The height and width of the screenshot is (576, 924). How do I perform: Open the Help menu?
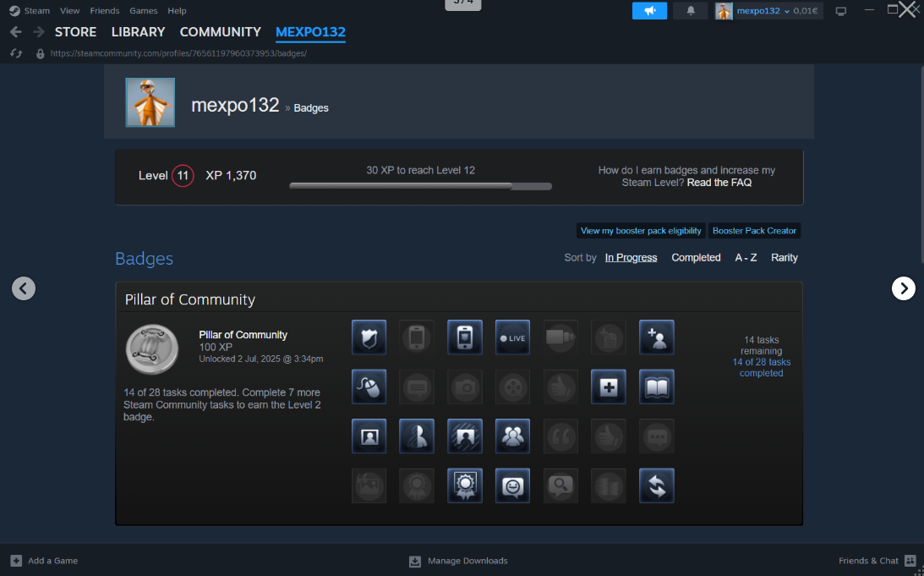[177, 11]
